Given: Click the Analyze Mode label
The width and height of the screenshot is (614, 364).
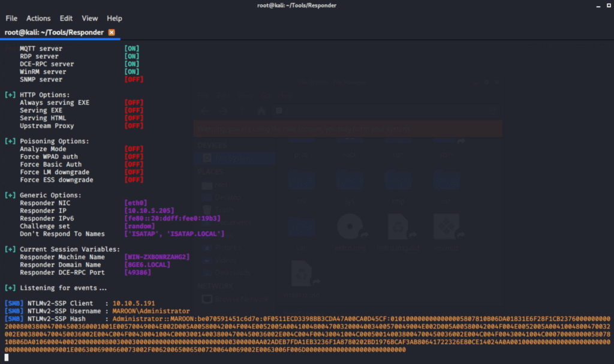Looking at the screenshot, I should click(x=43, y=149).
